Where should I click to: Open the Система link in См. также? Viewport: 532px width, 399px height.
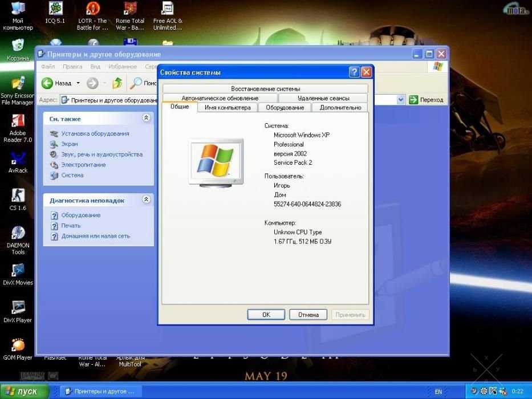click(72, 175)
